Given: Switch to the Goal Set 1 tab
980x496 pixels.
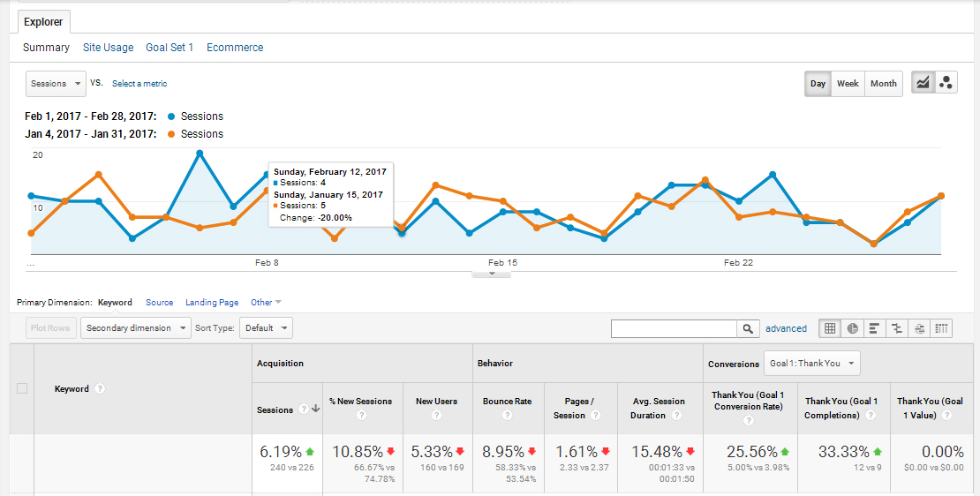Looking at the screenshot, I should [170, 48].
